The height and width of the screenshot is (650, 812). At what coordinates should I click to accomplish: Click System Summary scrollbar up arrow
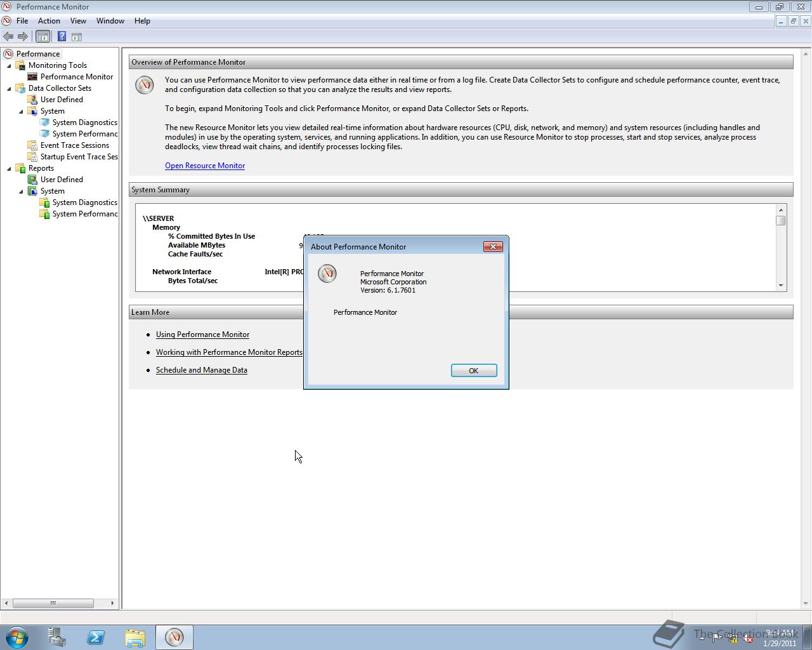[781, 209]
